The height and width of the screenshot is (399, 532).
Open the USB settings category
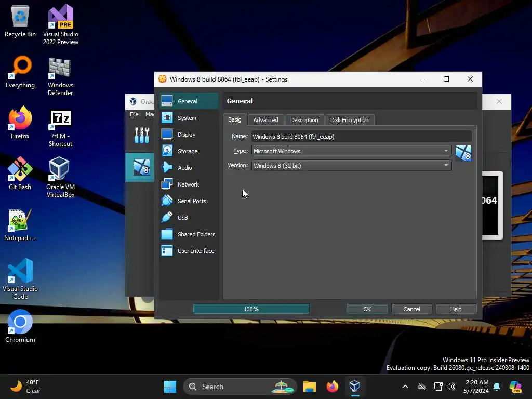coord(189,218)
